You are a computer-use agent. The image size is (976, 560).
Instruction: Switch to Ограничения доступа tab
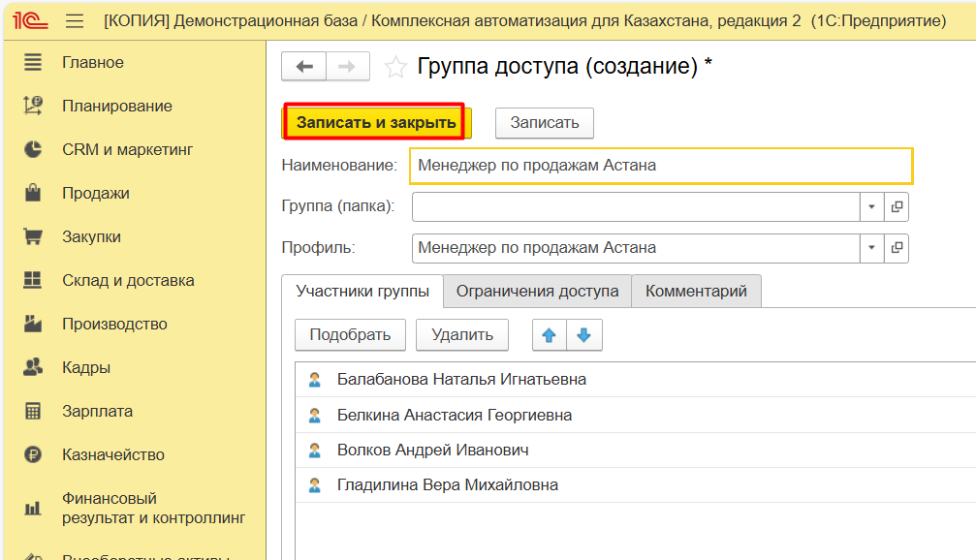pos(537,291)
